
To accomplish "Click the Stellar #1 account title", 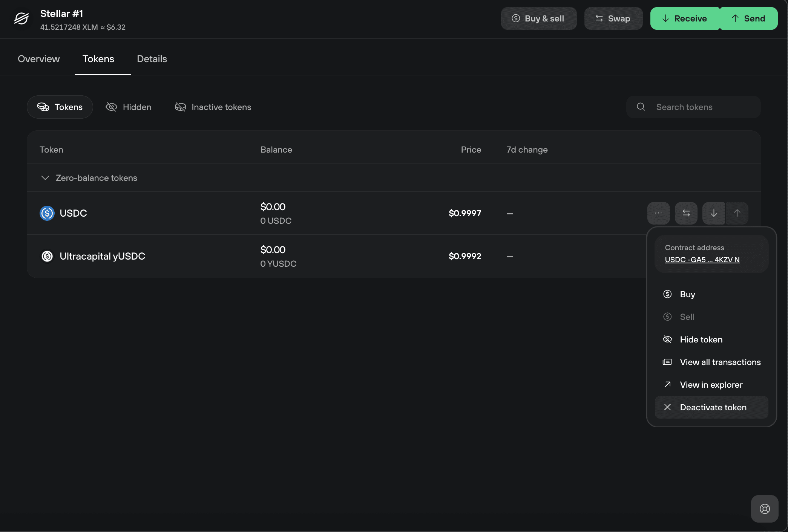I will tap(62, 14).
